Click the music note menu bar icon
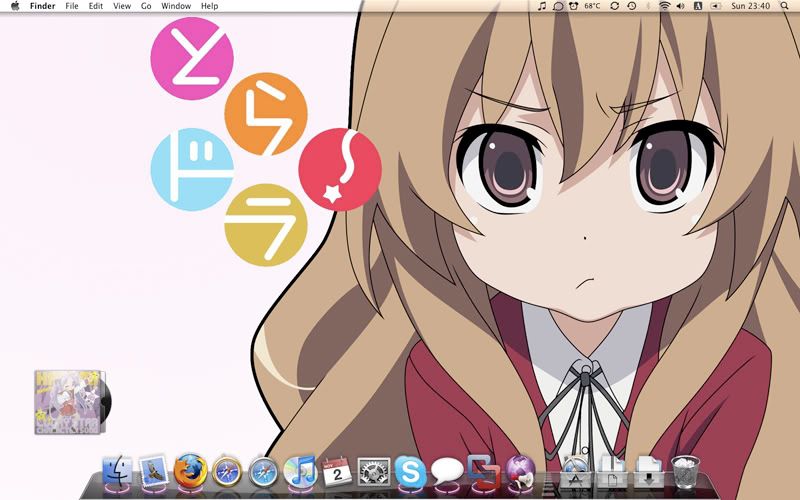Image resolution: width=800 pixels, height=500 pixels. [x=542, y=6]
